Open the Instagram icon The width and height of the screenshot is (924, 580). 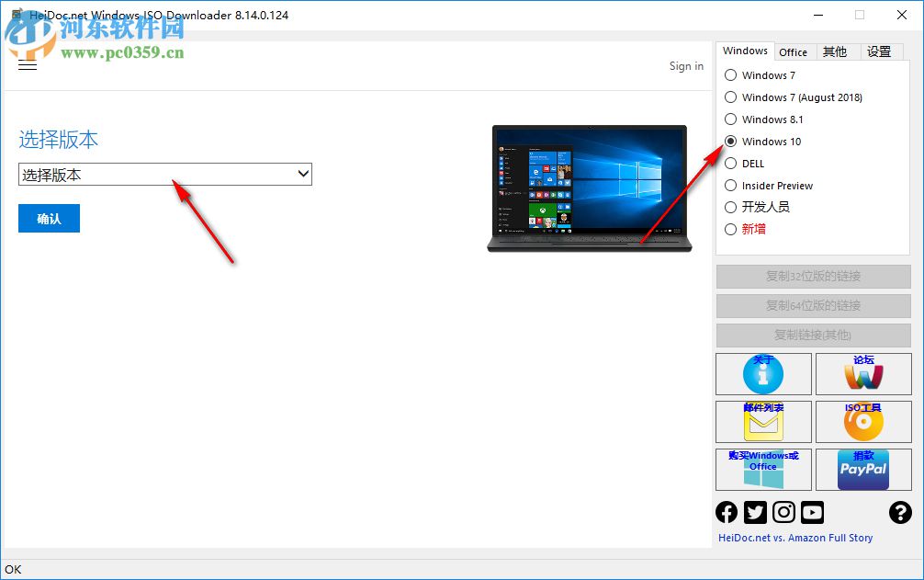pos(783,512)
